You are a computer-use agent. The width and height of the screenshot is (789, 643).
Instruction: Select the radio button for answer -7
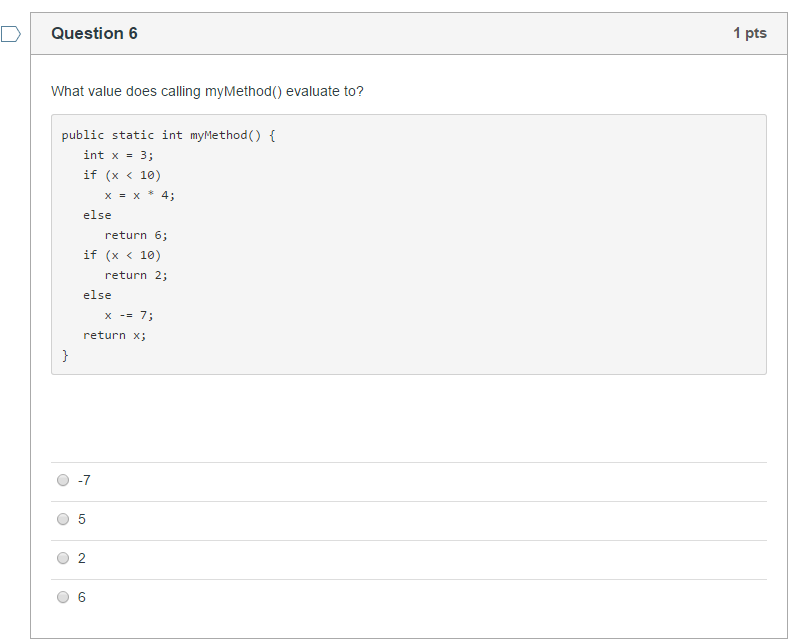[x=63, y=480]
